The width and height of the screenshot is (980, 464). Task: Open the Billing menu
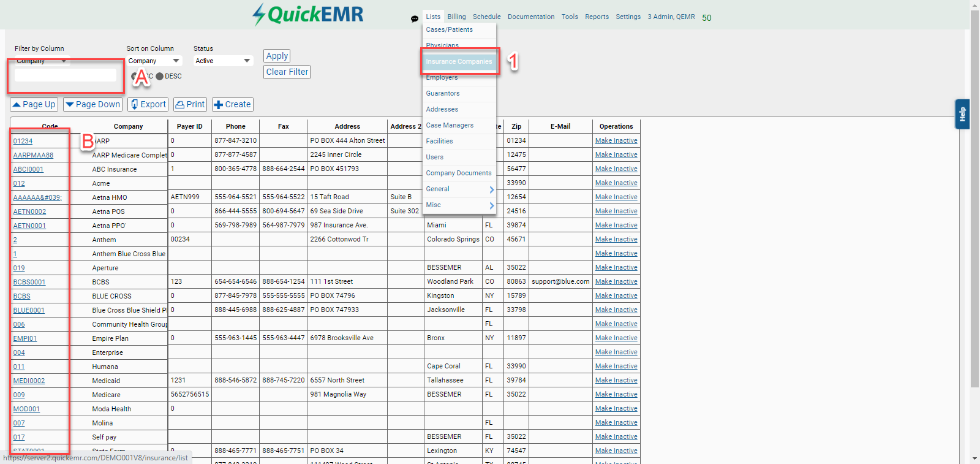[456, 17]
